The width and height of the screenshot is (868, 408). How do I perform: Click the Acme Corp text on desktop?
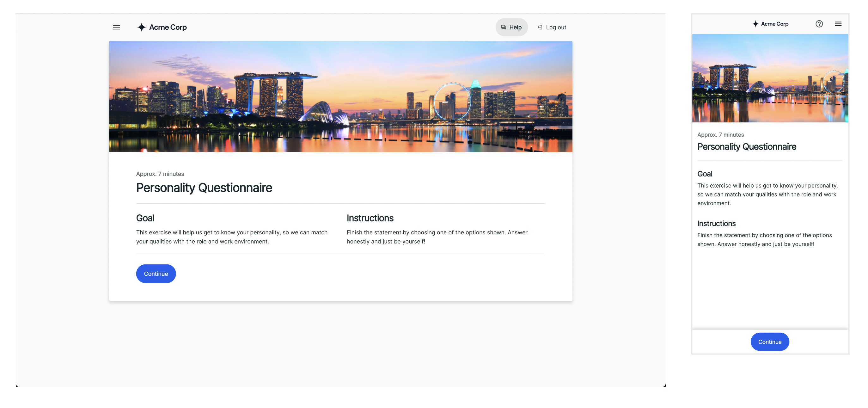[x=168, y=27]
